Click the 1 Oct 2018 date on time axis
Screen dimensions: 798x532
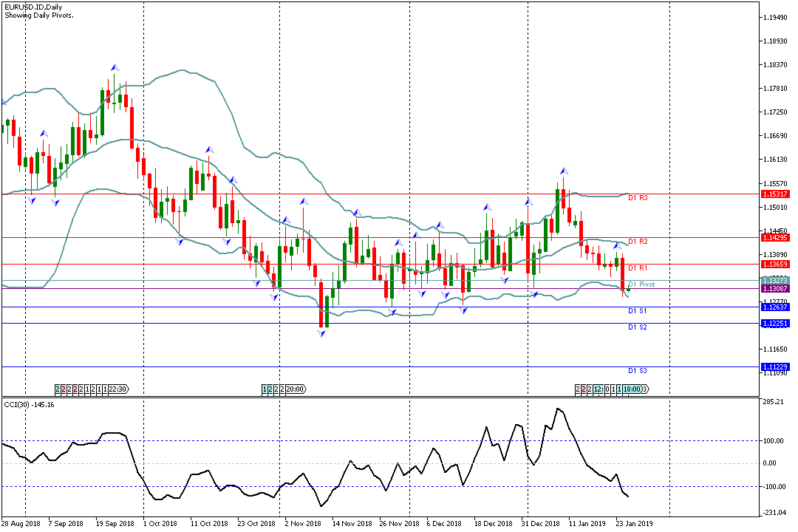pyautogui.click(x=161, y=523)
